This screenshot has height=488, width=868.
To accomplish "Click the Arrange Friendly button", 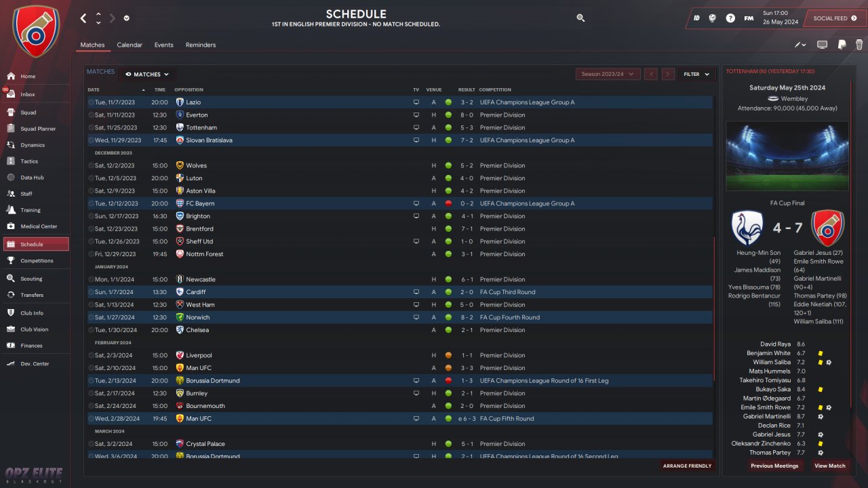I will click(688, 466).
